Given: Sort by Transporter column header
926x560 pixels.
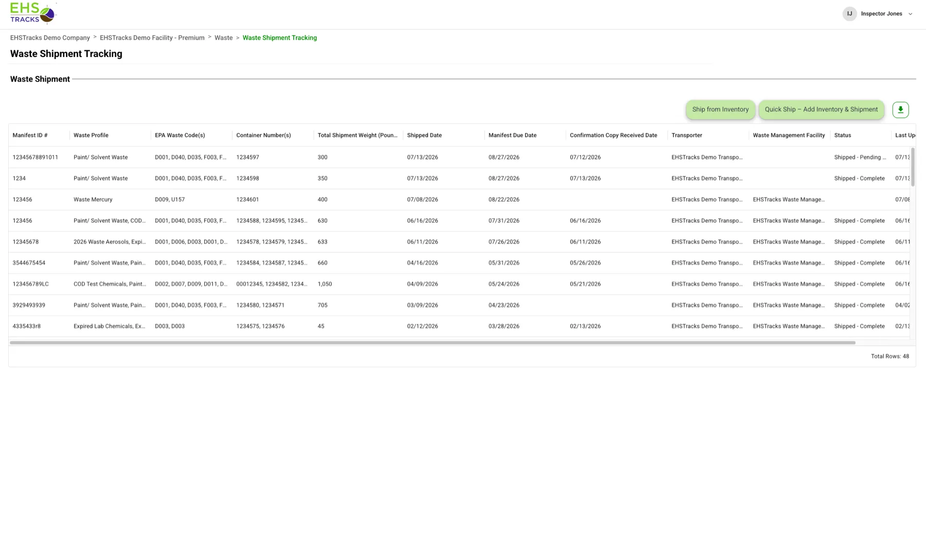Looking at the screenshot, I should point(708,135).
